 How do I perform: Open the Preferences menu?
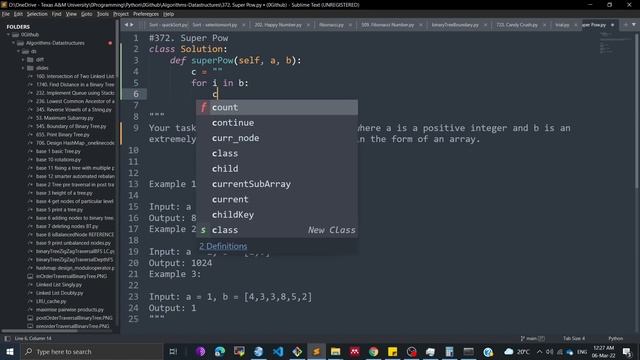coord(146,14)
